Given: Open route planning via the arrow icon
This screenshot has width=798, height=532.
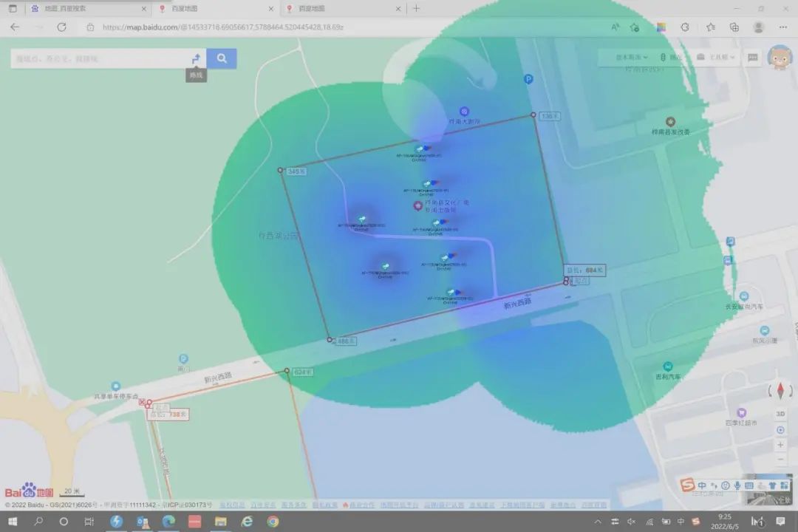Looking at the screenshot, I should tap(196, 58).
